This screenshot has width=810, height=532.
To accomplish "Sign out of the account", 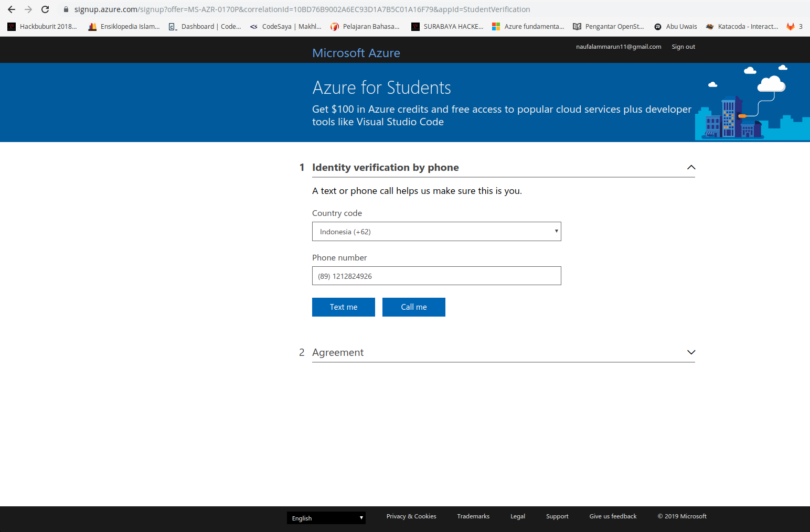I will click(683, 47).
